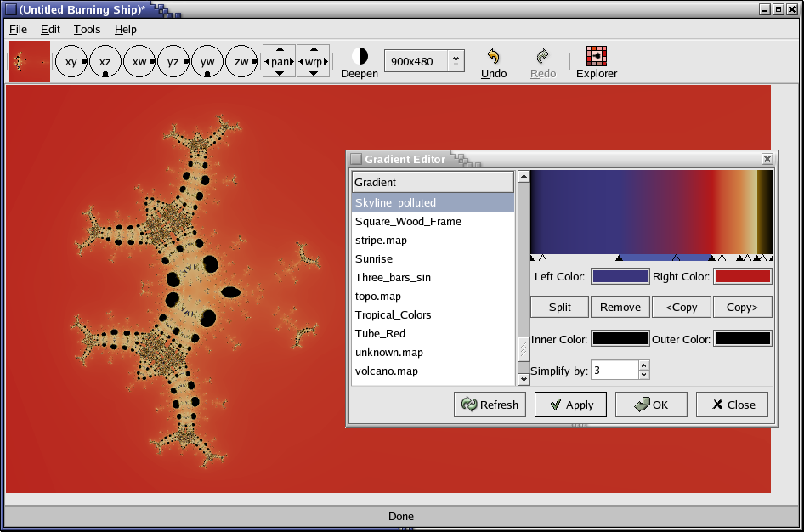The image size is (804, 532).
Task: Click the xy plane rotation dial
Action: pyautogui.click(x=71, y=61)
